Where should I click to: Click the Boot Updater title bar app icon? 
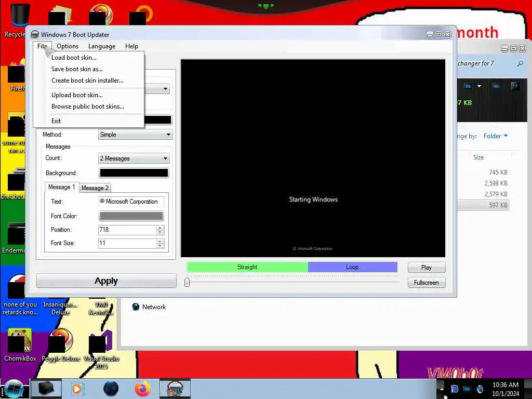tap(35, 34)
